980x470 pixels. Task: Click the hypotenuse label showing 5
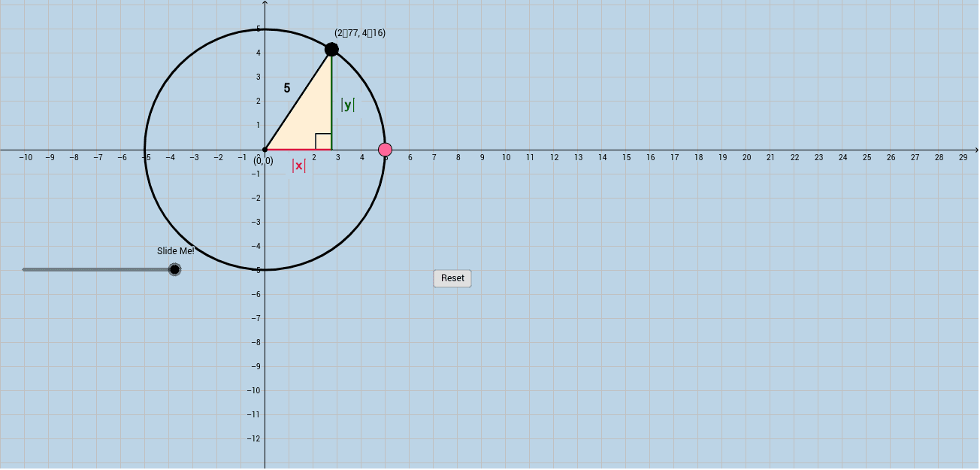tap(288, 88)
